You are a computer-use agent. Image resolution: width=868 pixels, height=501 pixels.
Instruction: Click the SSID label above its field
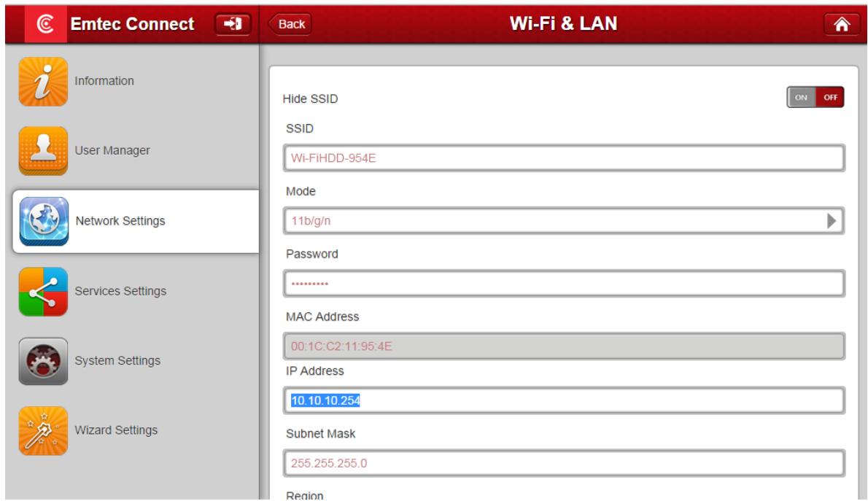(300, 128)
